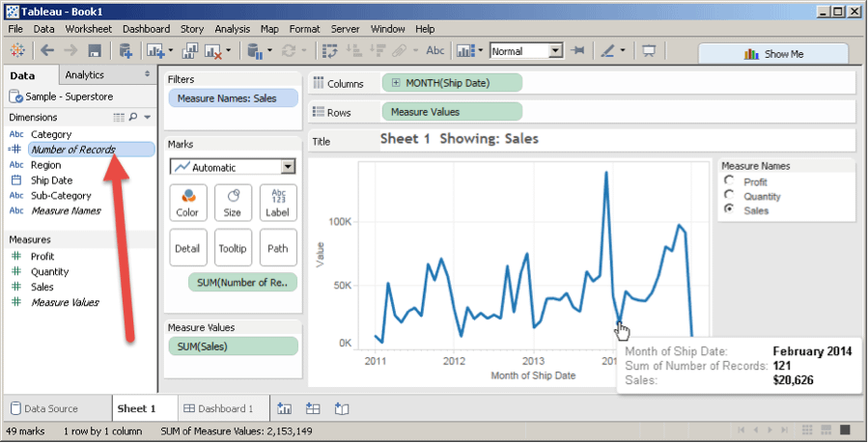Open the Color marks card picker
This screenshot has height=443, width=868.
coord(187,203)
